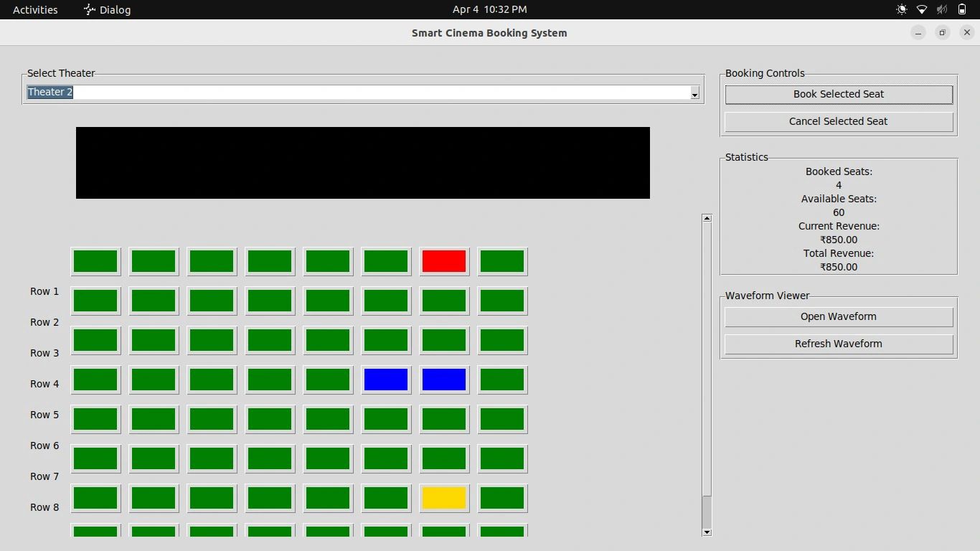Click the seat list scrollbar up arrow

707,218
